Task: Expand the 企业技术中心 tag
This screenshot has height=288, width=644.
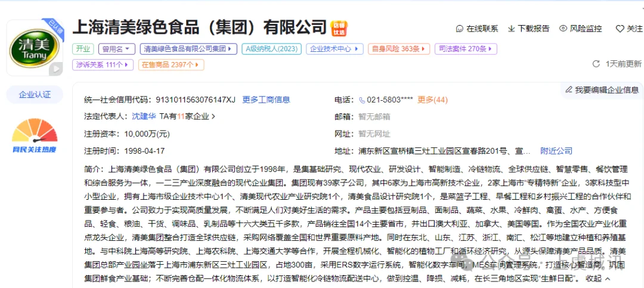Action: coord(335,49)
